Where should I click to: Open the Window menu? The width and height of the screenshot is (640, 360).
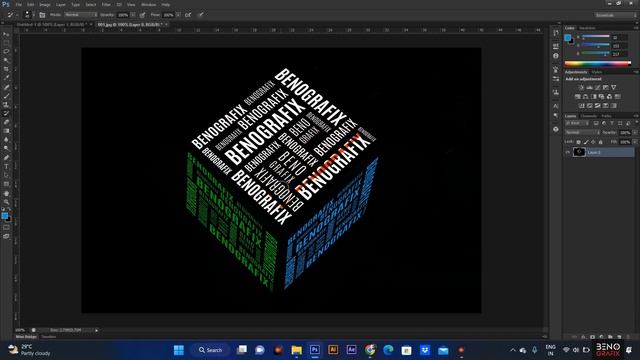149,4
